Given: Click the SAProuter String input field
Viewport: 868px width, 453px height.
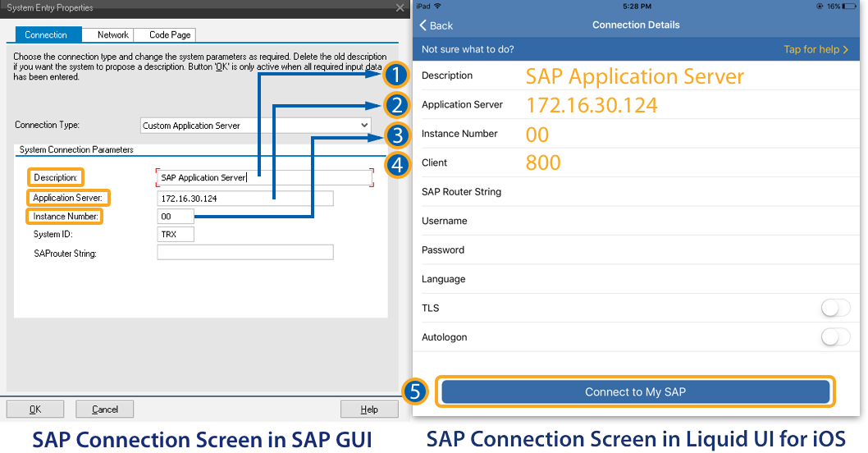Looking at the screenshot, I should [x=244, y=253].
